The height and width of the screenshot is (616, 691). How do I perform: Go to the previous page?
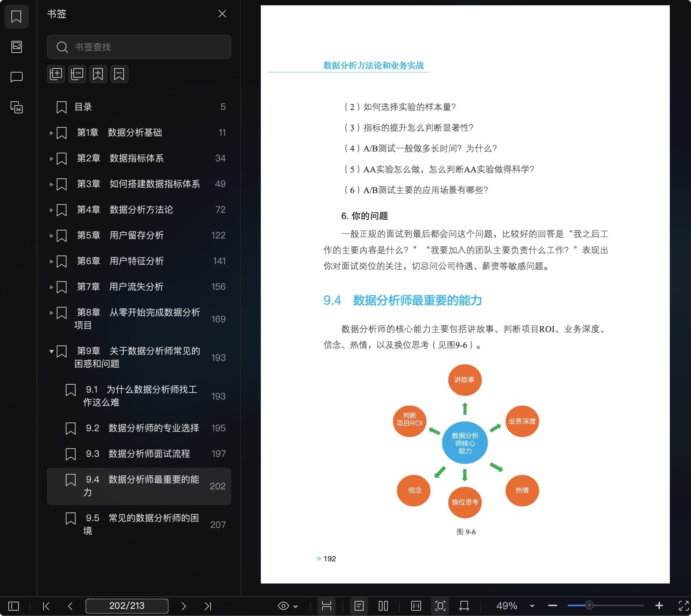pos(70,606)
